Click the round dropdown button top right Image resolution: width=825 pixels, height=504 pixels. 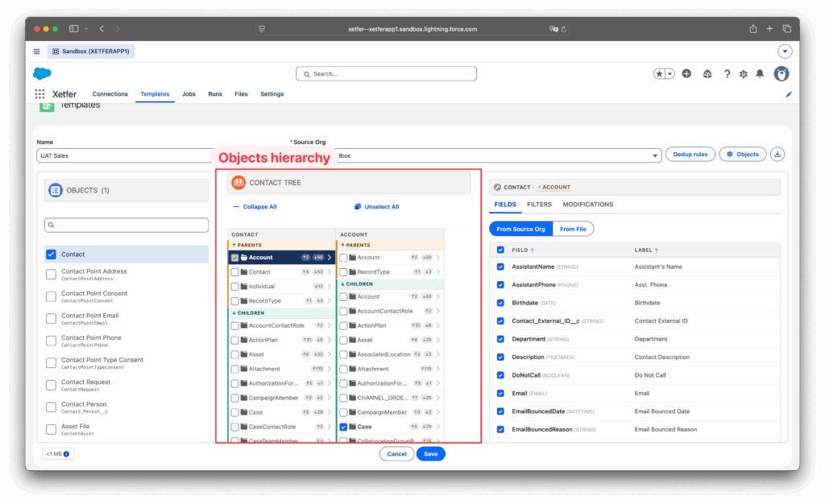click(x=785, y=52)
